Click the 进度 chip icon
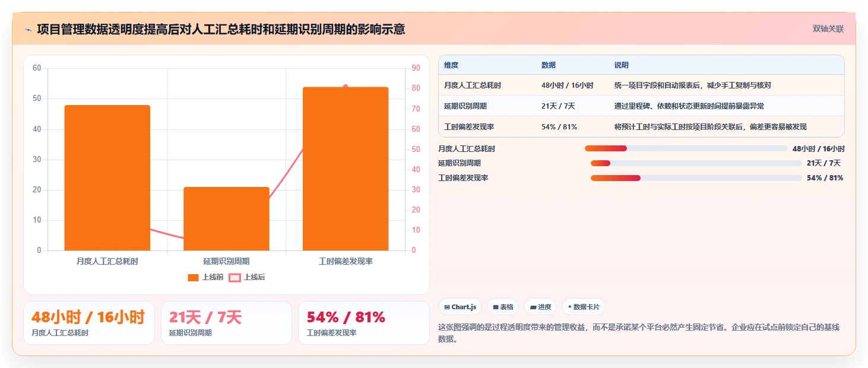Screen dimensions: 868x368 [533, 307]
